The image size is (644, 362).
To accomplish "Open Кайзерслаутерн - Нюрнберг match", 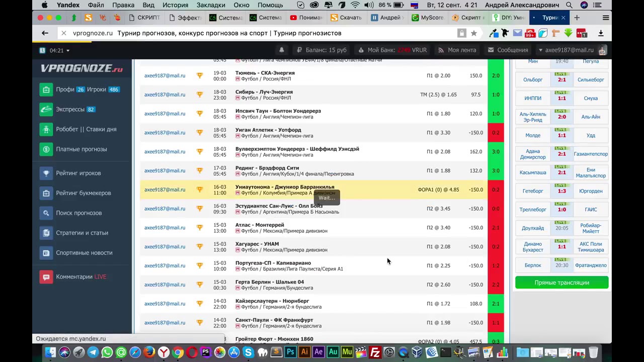I will click(x=272, y=301).
